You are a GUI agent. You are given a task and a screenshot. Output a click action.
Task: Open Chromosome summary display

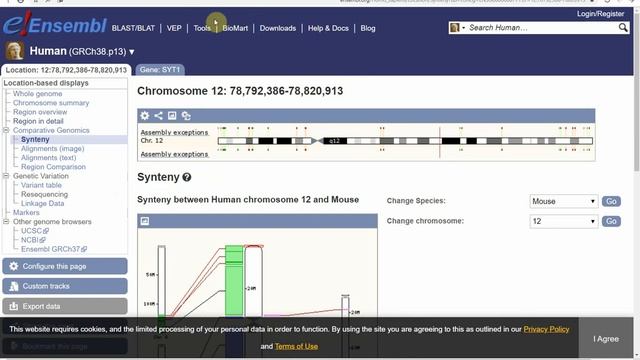(51, 103)
